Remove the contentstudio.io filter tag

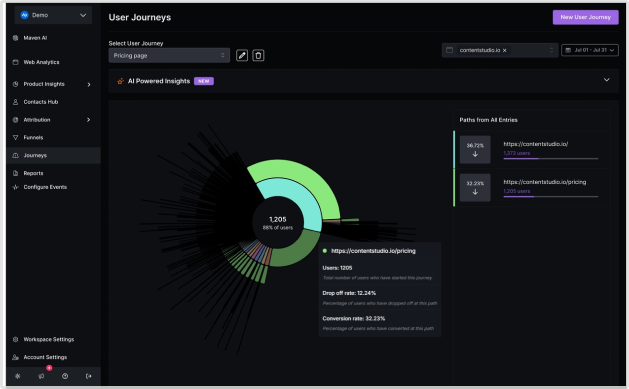505,51
